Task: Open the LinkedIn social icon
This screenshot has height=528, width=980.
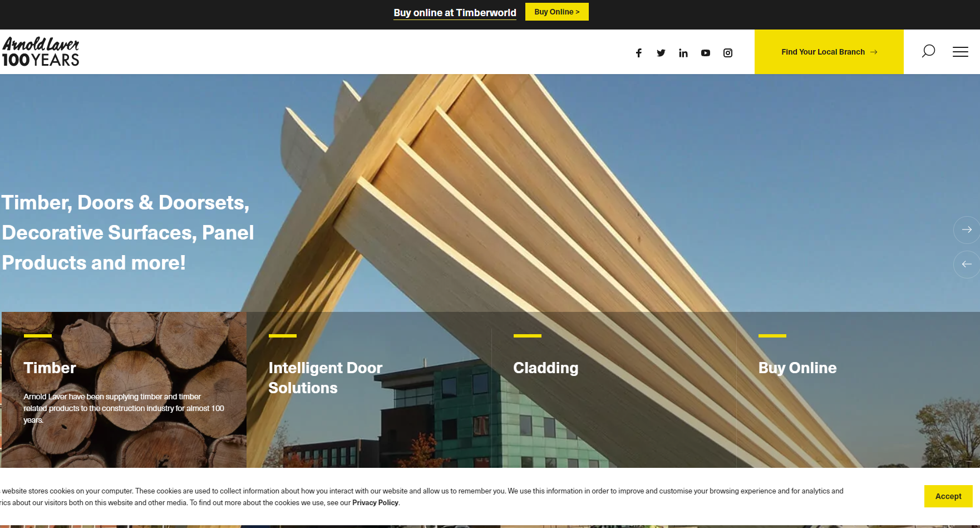Action: (x=683, y=53)
